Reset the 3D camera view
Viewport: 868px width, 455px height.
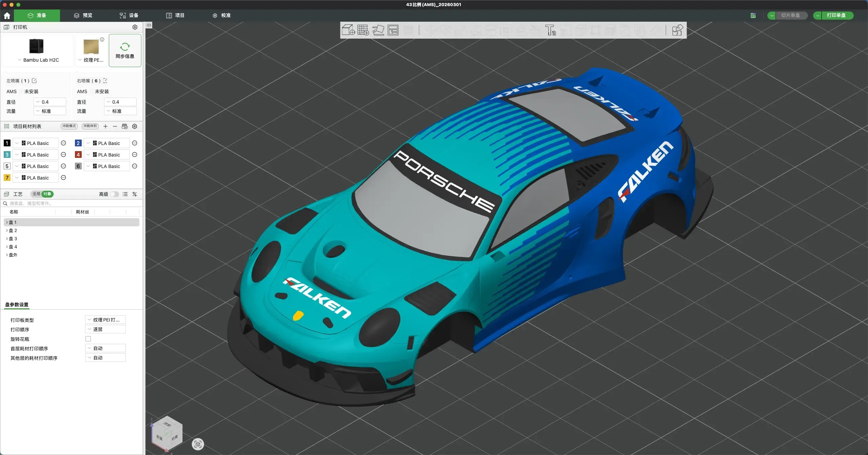click(198, 444)
